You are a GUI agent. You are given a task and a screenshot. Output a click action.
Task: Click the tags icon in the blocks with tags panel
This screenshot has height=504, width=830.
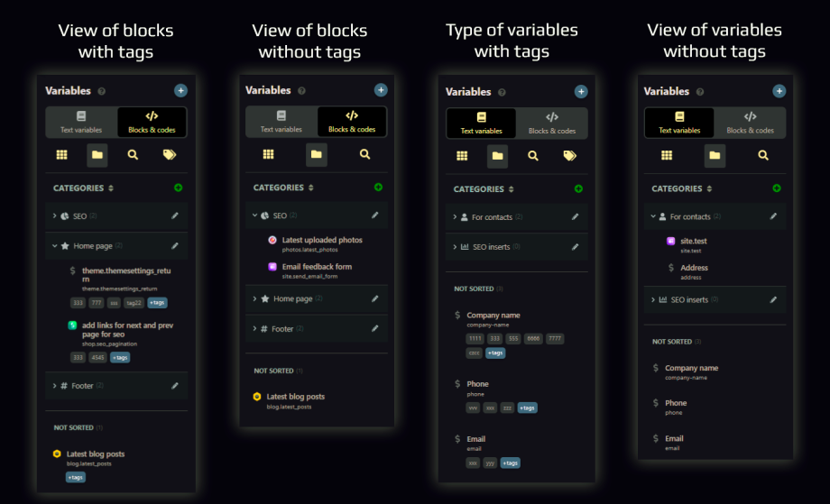coord(169,155)
